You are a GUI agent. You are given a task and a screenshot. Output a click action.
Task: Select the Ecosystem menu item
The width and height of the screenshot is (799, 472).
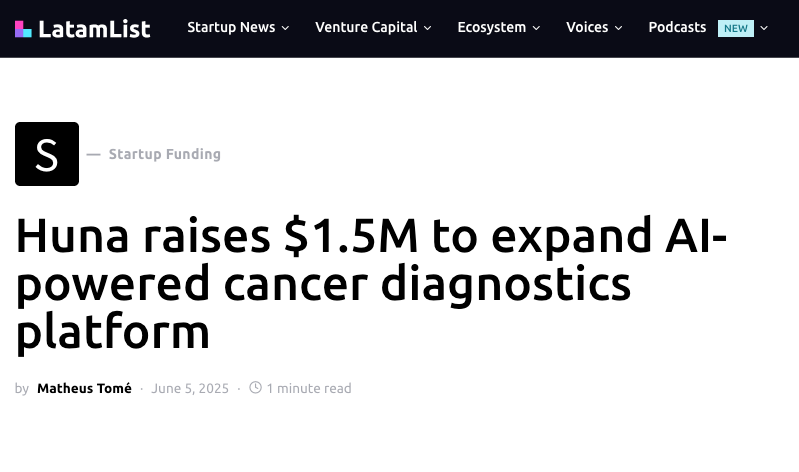tap(491, 28)
